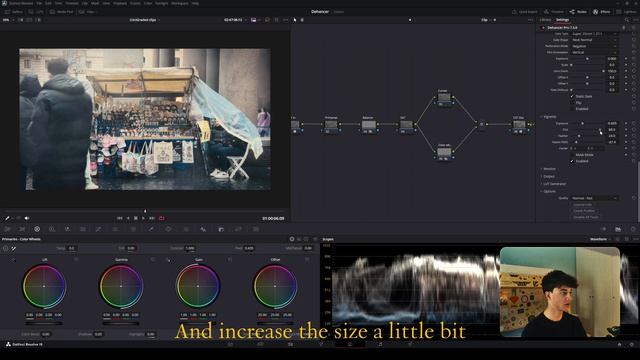The height and width of the screenshot is (360, 640).
Task: Switch Primaries to color bars mode
Action: 299,239
